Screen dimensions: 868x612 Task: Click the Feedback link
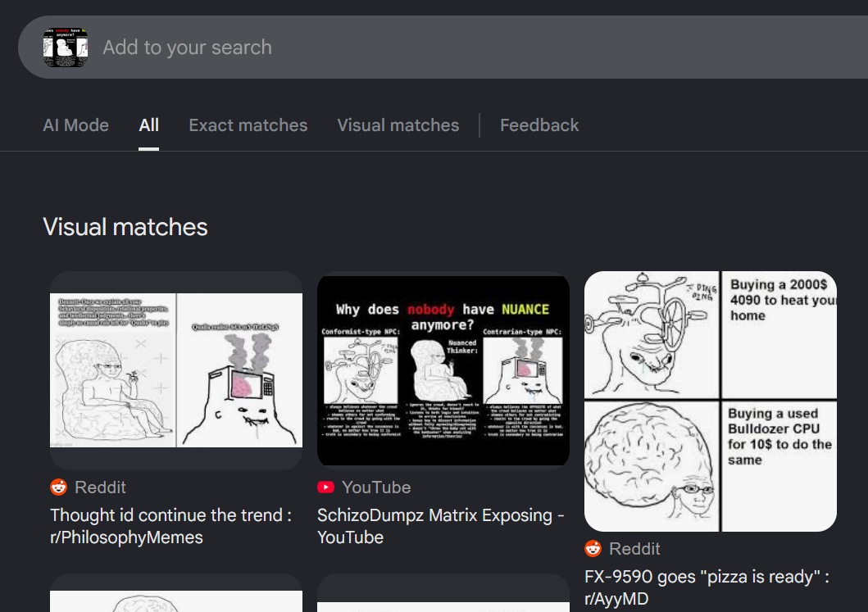[539, 125]
